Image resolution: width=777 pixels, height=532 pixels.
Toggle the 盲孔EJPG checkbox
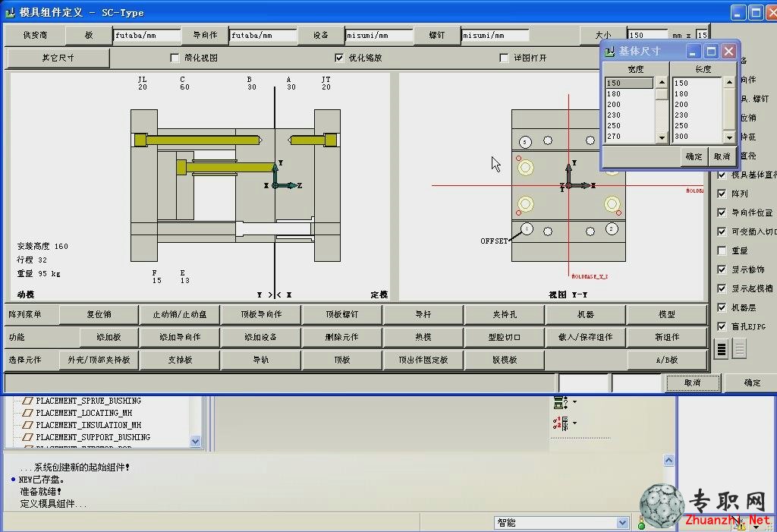point(722,327)
